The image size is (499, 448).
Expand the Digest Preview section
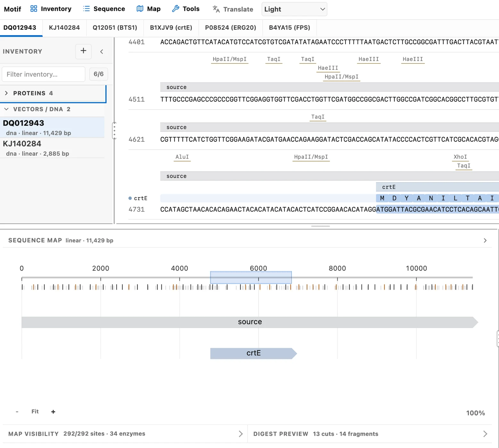485,434
